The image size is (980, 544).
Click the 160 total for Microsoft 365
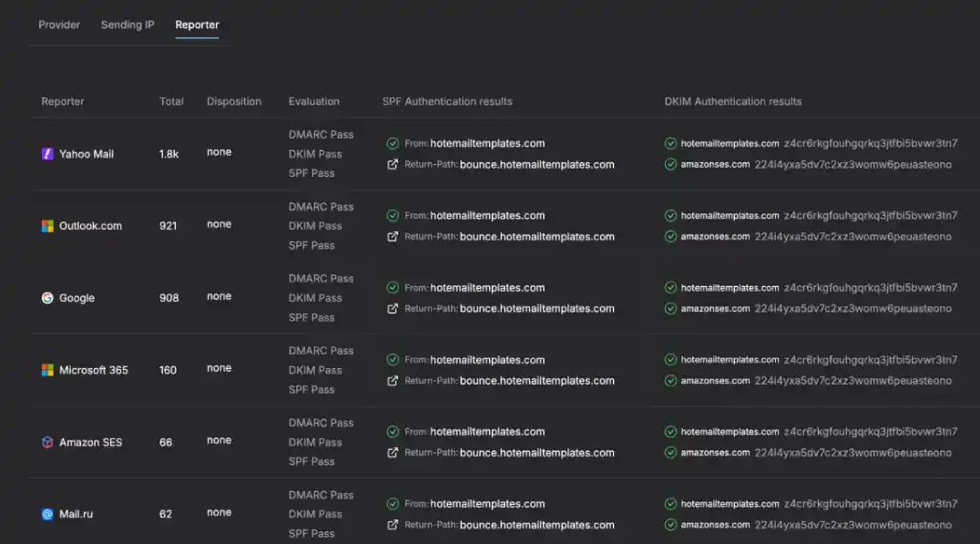168,370
